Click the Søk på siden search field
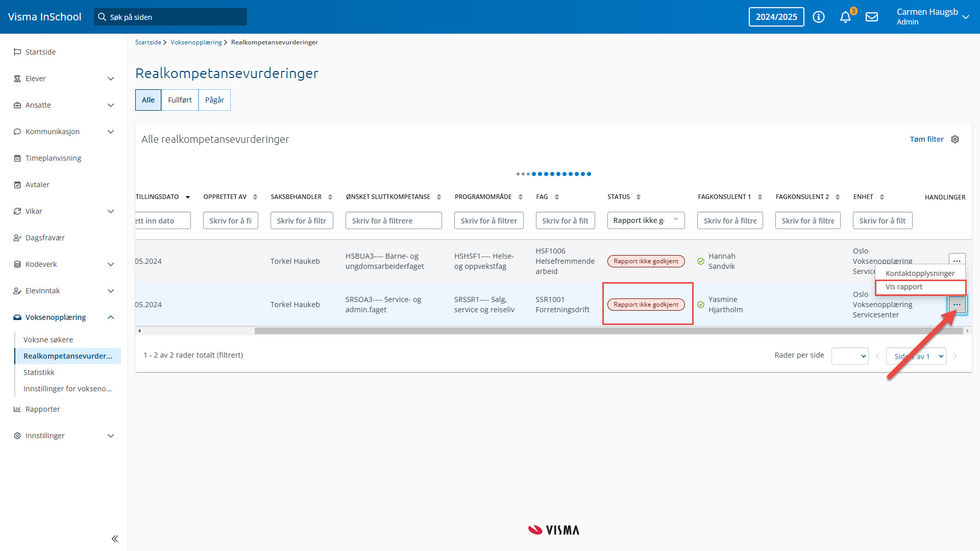Viewport: 980px width, 551px height. (170, 17)
